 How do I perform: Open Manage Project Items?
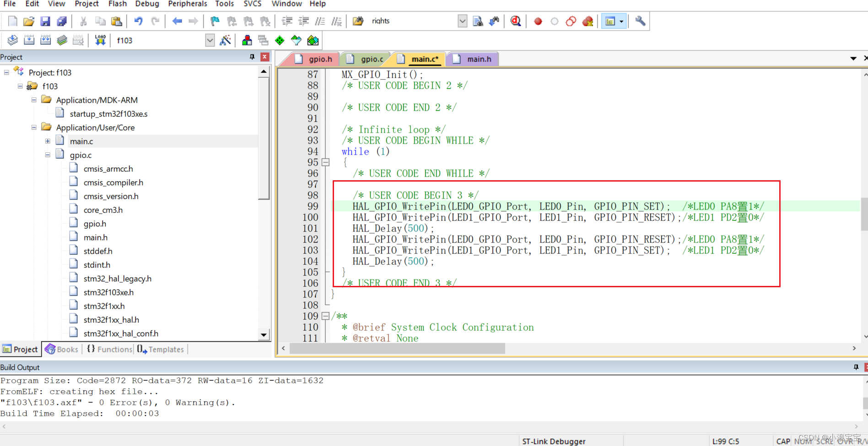[247, 40]
